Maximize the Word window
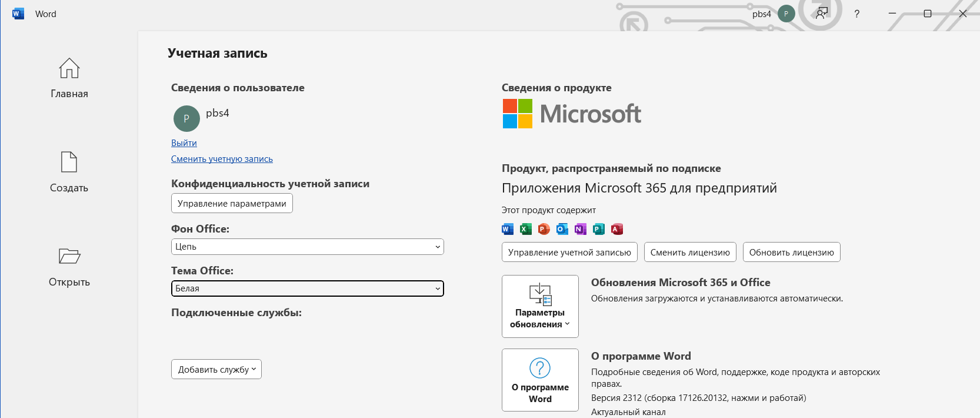Screen dimensions: 980x418 point(928,14)
